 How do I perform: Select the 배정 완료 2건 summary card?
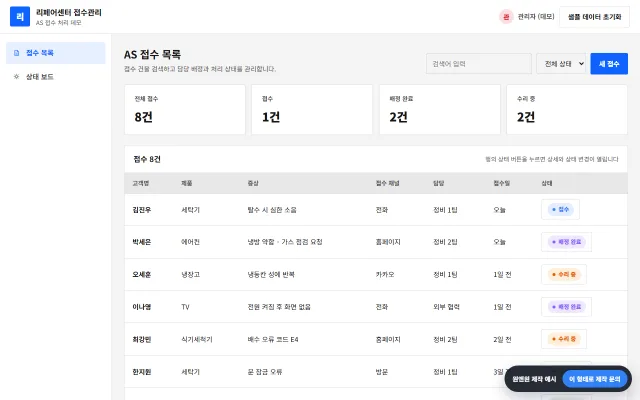[440, 109]
